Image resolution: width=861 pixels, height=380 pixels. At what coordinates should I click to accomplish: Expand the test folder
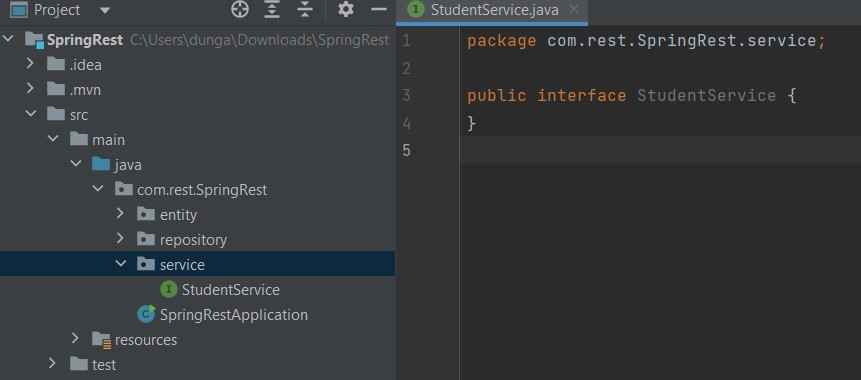(x=53, y=363)
